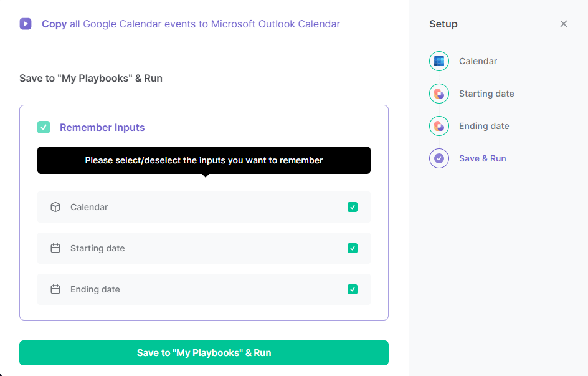Click the calendar icon in Starting date row
Image resolution: width=588 pixels, height=376 pixels.
pos(55,248)
